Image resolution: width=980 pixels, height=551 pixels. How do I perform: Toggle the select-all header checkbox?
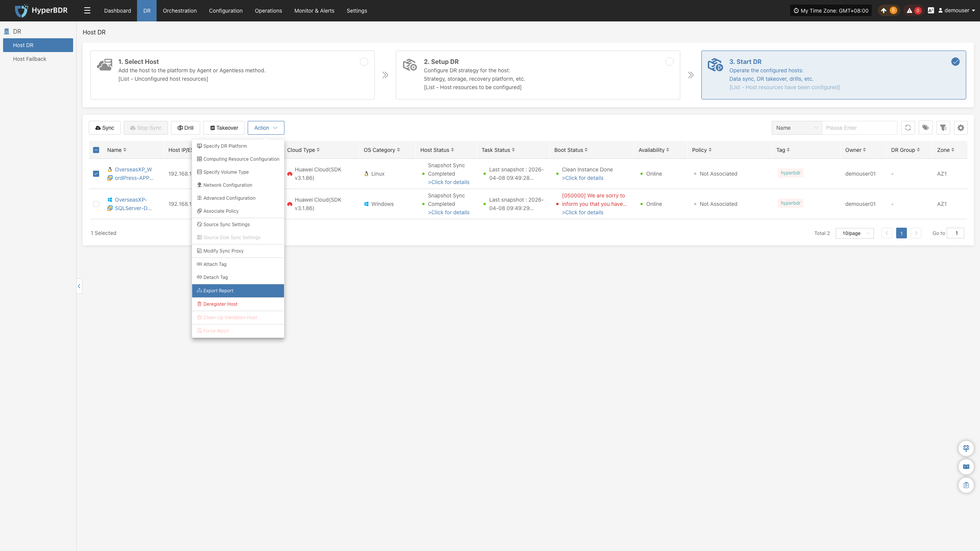pyautogui.click(x=96, y=150)
